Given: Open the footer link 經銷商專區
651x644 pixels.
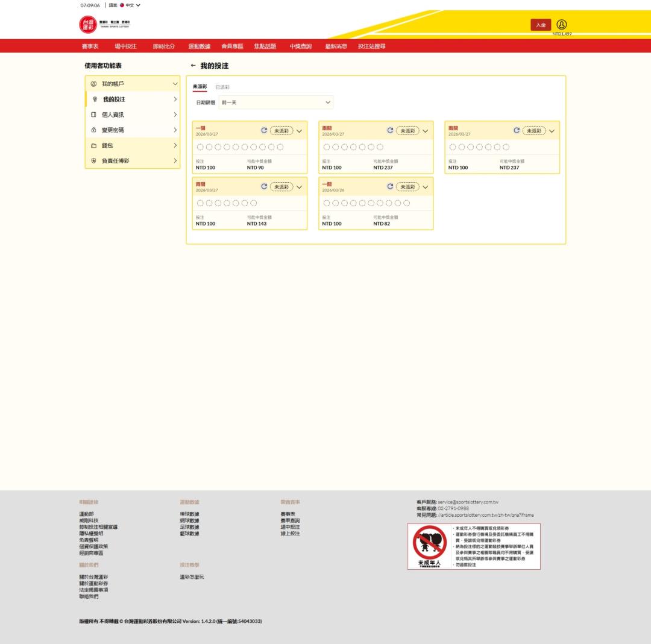Looking at the screenshot, I should (x=92, y=553).
